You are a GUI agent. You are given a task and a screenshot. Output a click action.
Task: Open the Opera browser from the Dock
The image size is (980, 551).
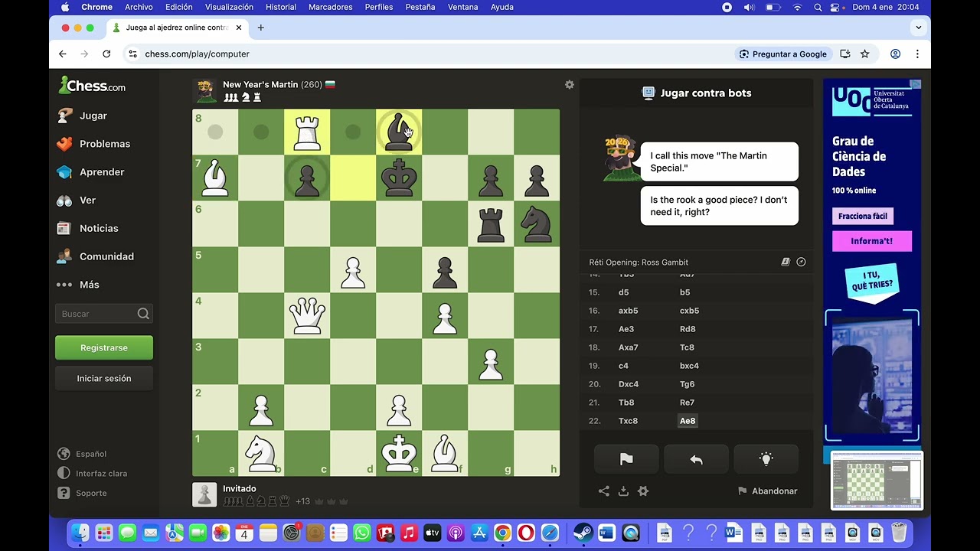coord(526,533)
